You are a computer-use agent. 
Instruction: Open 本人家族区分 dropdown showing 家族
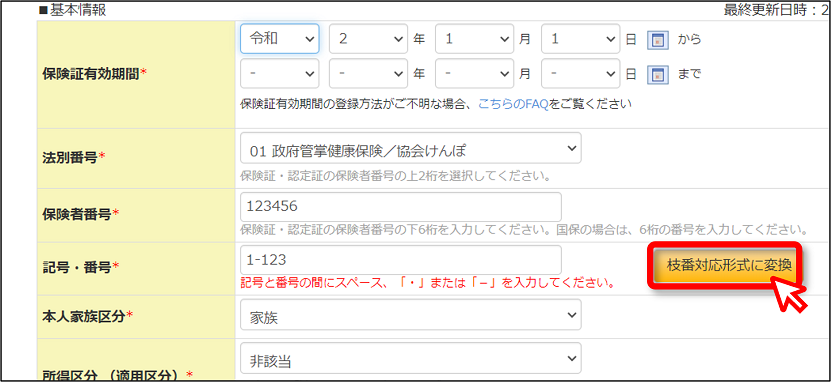tap(411, 315)
